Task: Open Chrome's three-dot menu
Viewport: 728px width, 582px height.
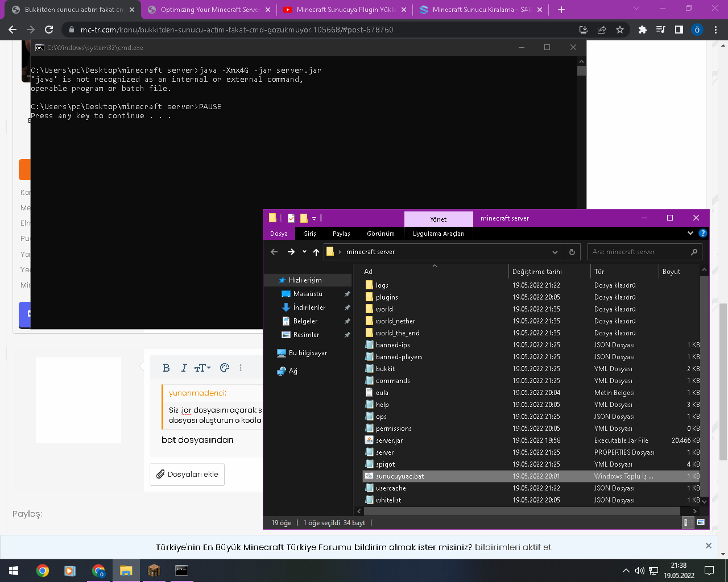Action: [716, 30]
